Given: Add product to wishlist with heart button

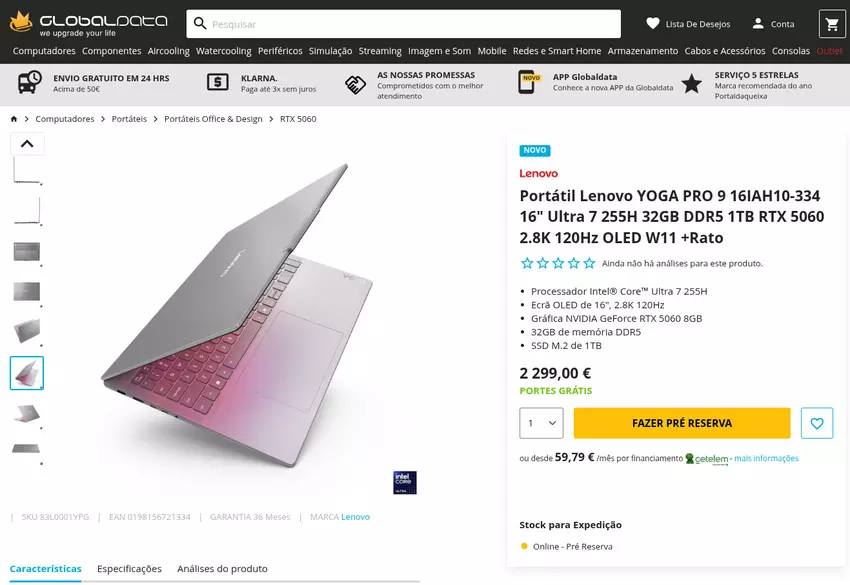Looking at the screenshot, I should coord(817,423).
